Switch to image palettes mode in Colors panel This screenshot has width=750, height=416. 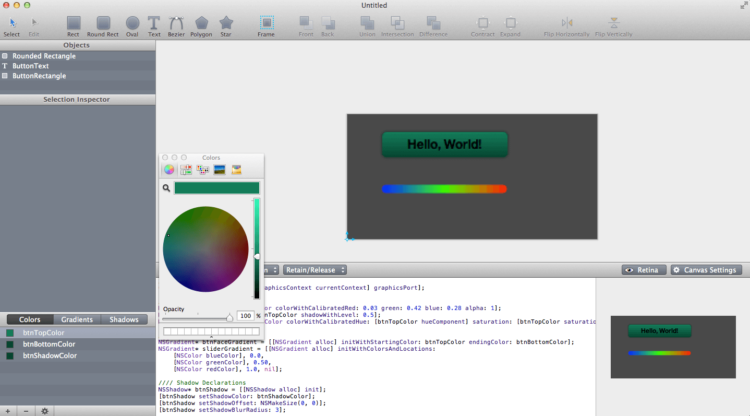pos(220,170)
